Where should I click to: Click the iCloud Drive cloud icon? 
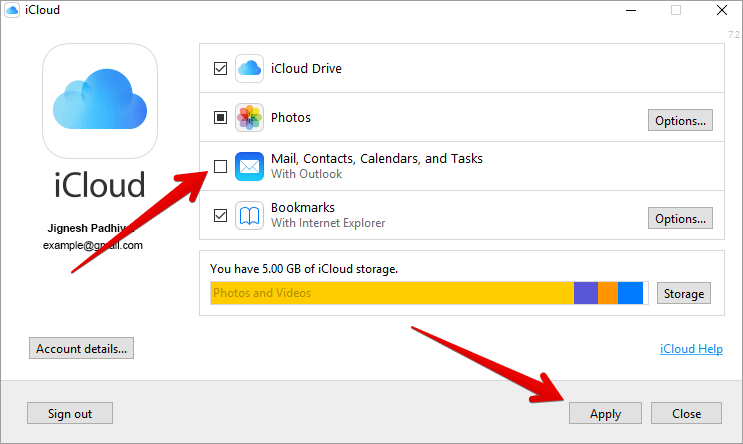click(x=249, y=69)
